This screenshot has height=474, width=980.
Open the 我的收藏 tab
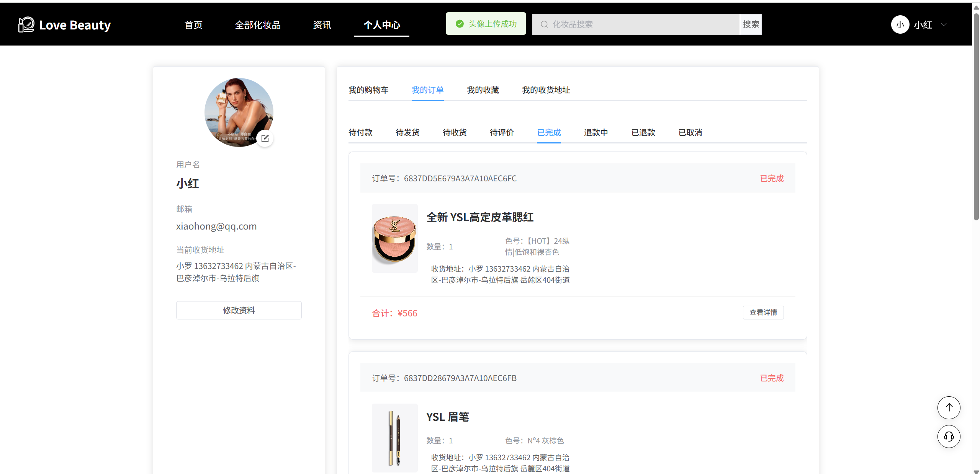click(483, 90)
